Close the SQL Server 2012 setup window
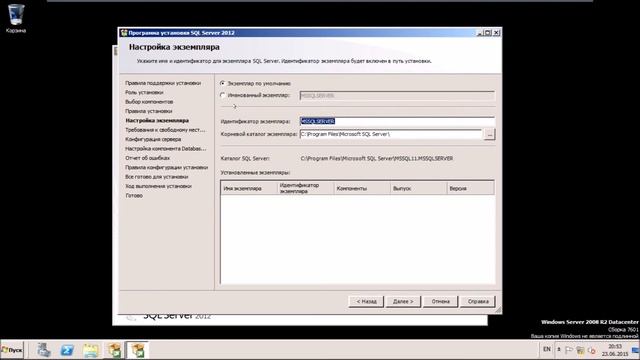 coord(496,33)
